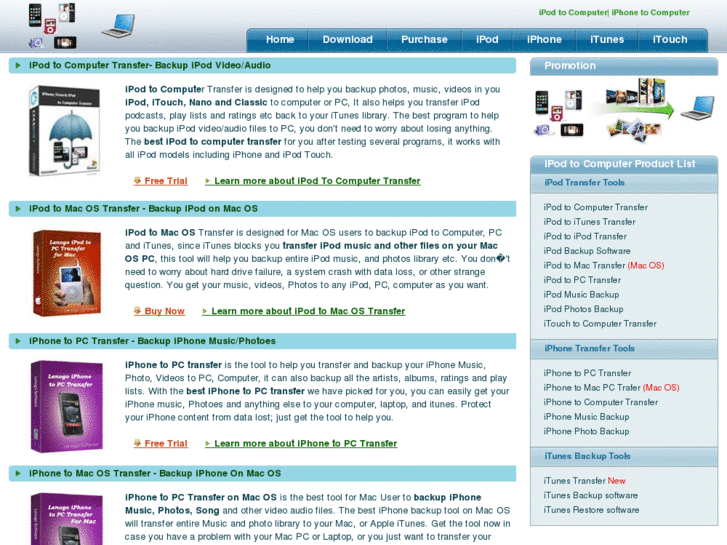The height and width of the screenshot is (545, 727).
Task: Open iPhone Music Backup link
Action: pyautogui.click(x=586, y=417)
